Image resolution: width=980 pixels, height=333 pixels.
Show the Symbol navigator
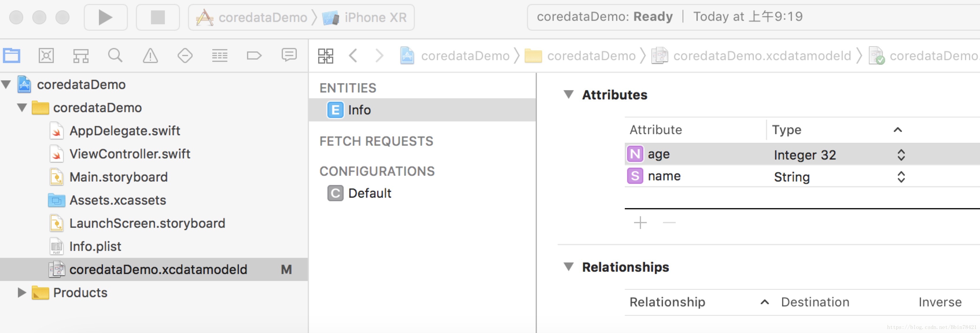(x=81, y=55)
